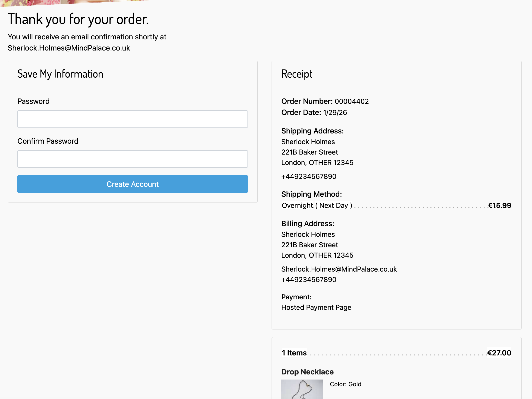Click the Save My Information heading
This screenshot has width=532, height=399.
point(60,74)
